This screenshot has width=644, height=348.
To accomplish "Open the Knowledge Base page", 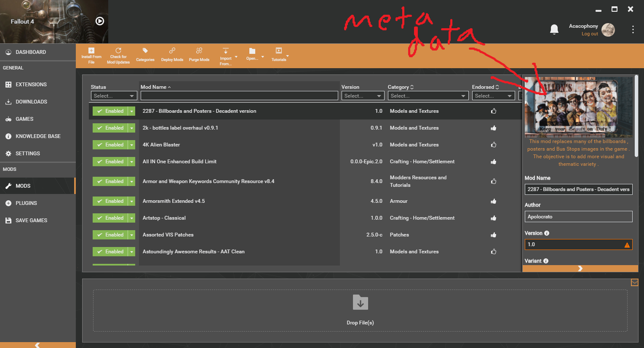I will coord(38,136).
